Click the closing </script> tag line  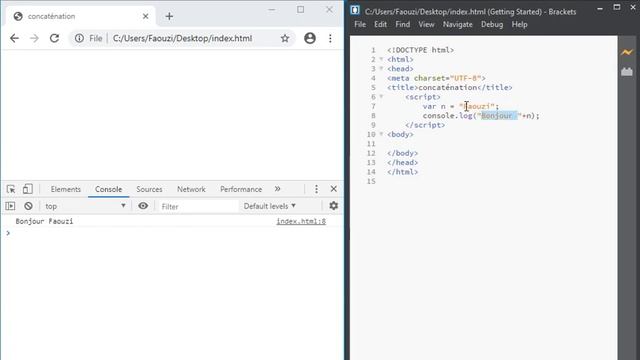(425, 125)
